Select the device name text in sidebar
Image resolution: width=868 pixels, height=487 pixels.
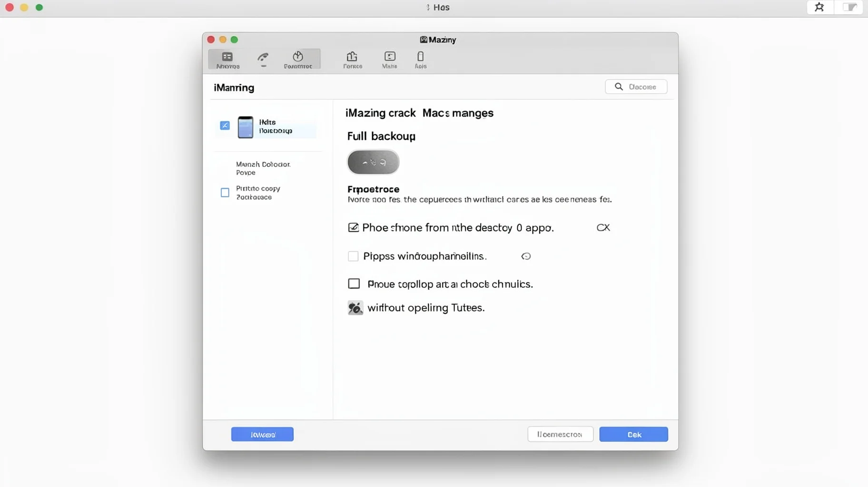(x=276, y=127)
